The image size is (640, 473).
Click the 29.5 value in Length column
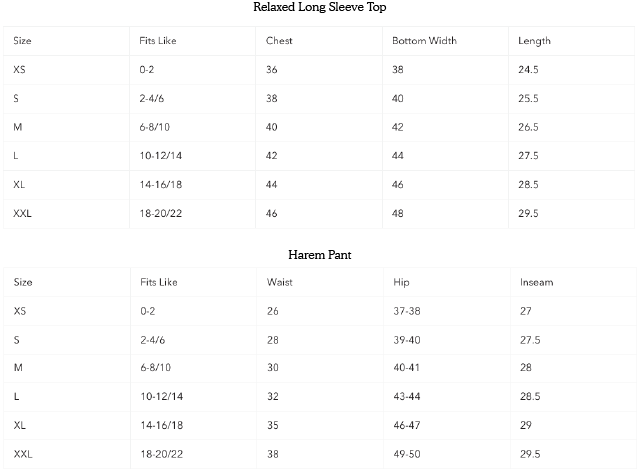click(x=529, y=213)
